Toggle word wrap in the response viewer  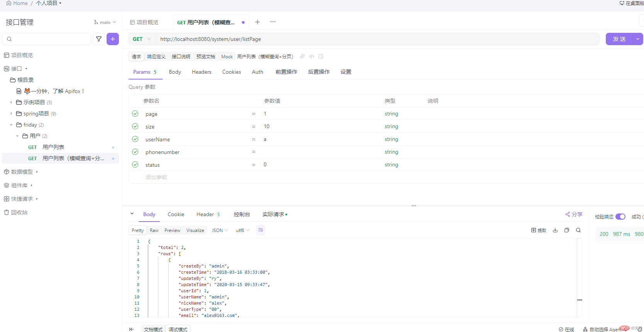pyautogui.click(x=261, y=230)
